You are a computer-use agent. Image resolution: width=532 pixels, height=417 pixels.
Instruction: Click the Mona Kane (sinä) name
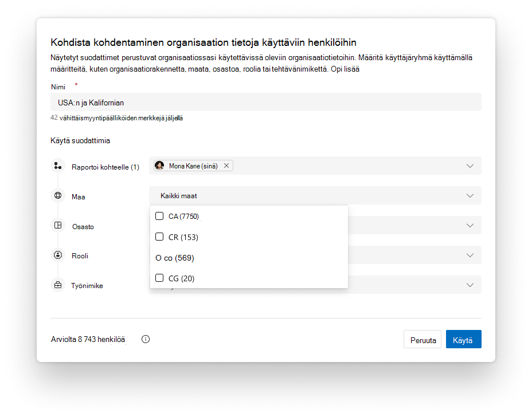pyautogui.click(x=193, y=166)
